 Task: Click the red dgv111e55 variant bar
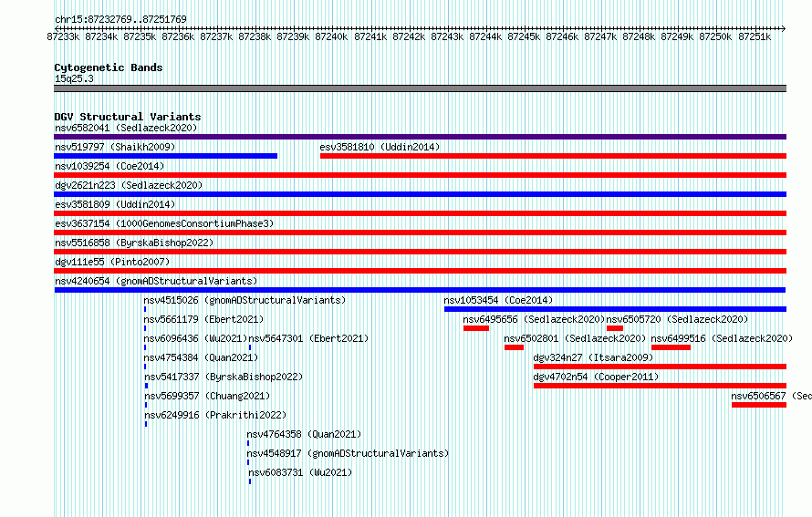pyautogui.click(x=420, y=271)
